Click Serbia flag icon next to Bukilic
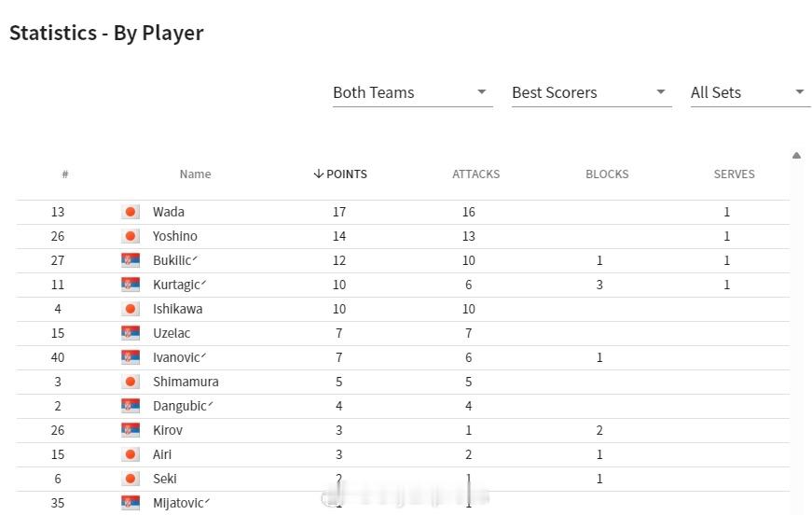Image resolution: width=812 pixels, height=515 pixels. point(131,260)
